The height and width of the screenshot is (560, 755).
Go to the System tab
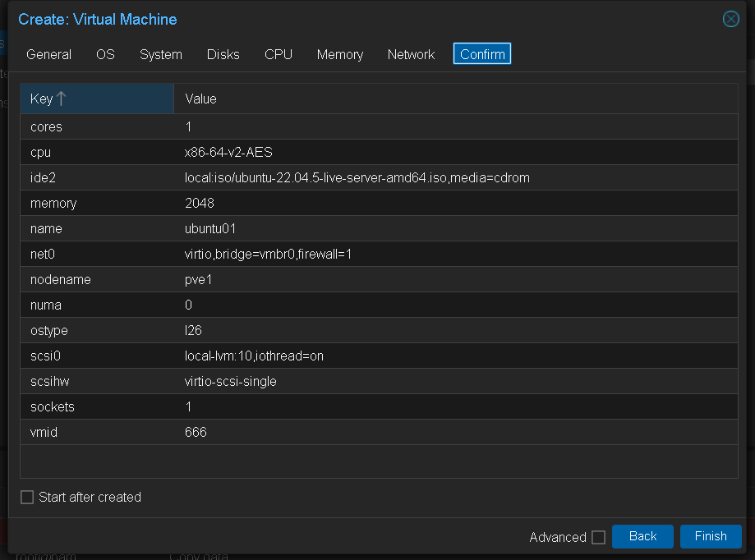click(161, 54)
